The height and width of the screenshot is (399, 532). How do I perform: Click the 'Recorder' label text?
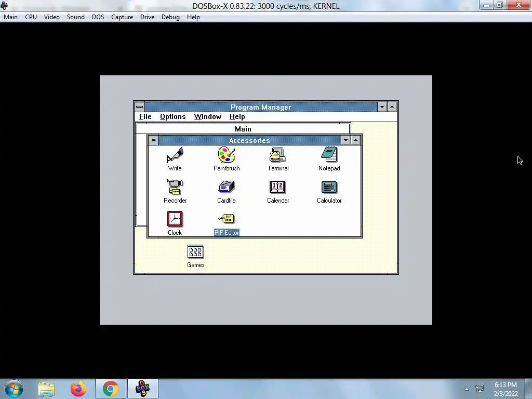tap(175, 201)
